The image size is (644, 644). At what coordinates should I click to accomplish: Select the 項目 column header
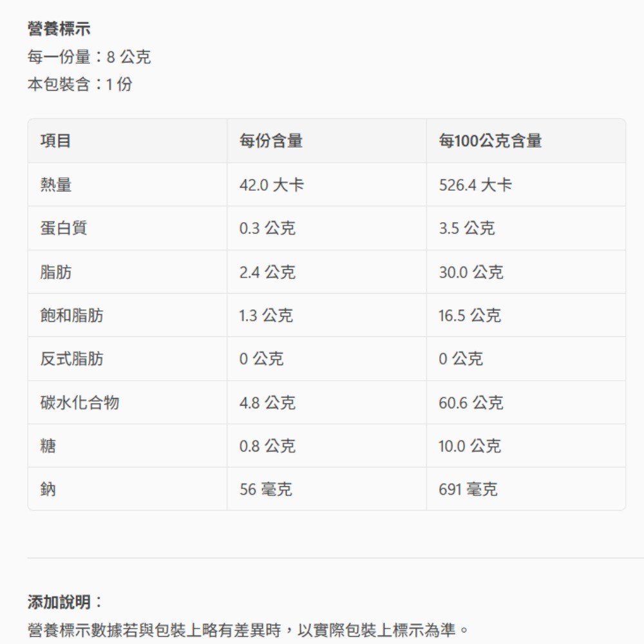click(x=56, y=140)
